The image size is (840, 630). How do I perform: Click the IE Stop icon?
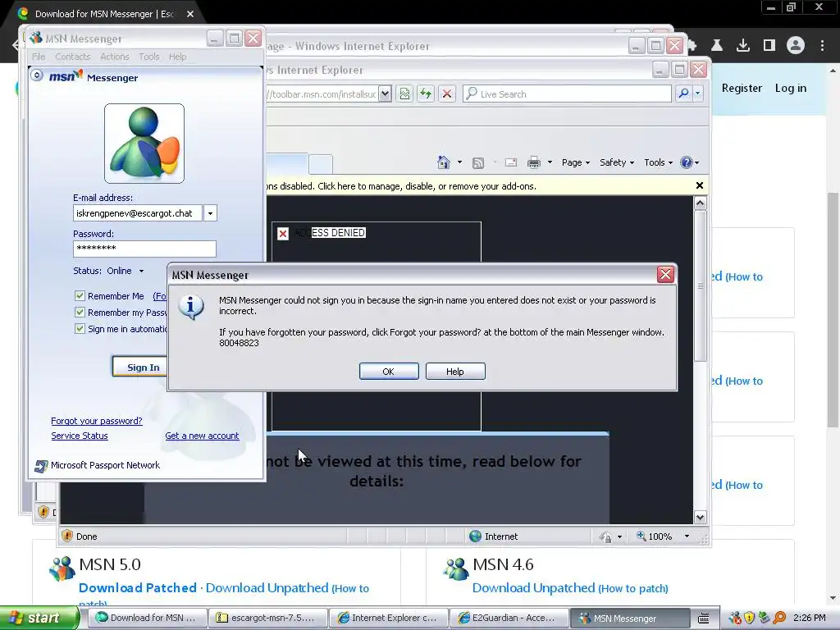(447, 94)
